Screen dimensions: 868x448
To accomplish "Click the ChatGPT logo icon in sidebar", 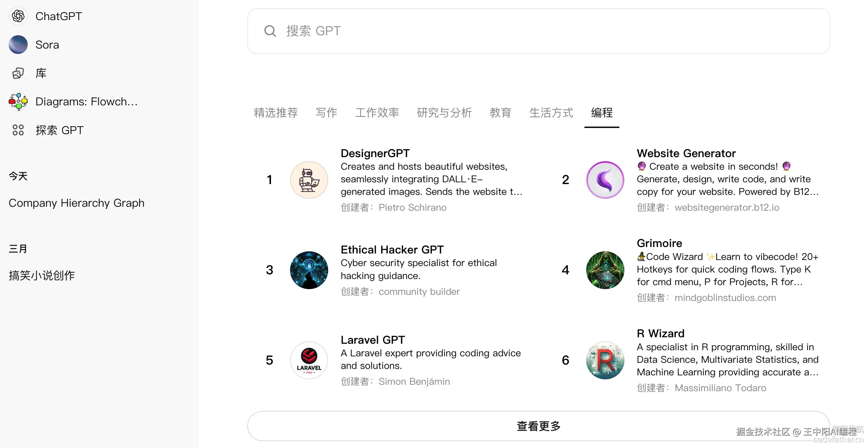I will pos(18,16).
